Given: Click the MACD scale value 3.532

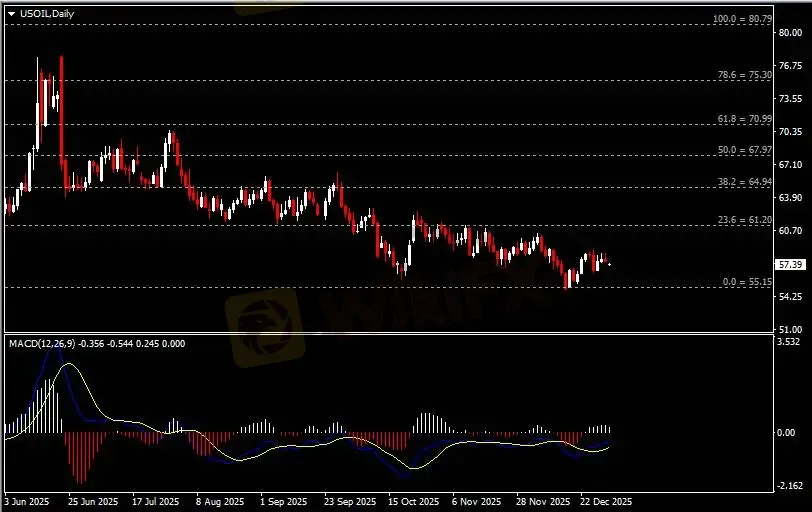Looking at the screenshot, I should tap(789, 342).
